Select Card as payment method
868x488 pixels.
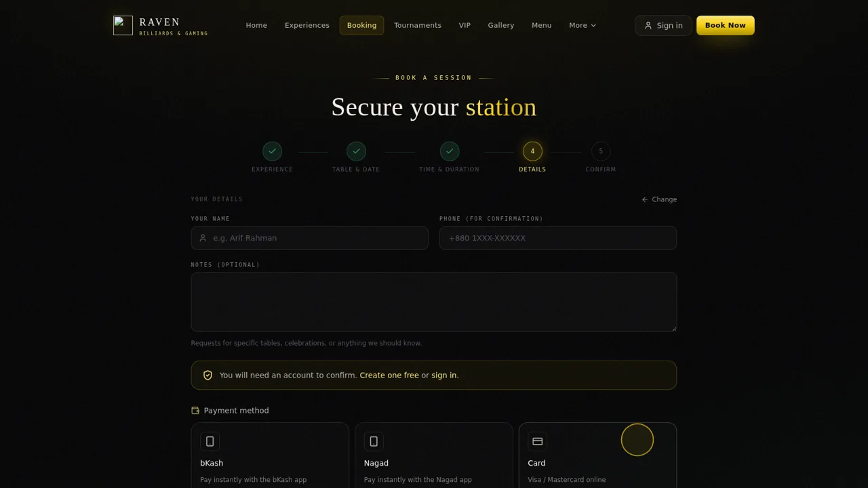[597, 455]
